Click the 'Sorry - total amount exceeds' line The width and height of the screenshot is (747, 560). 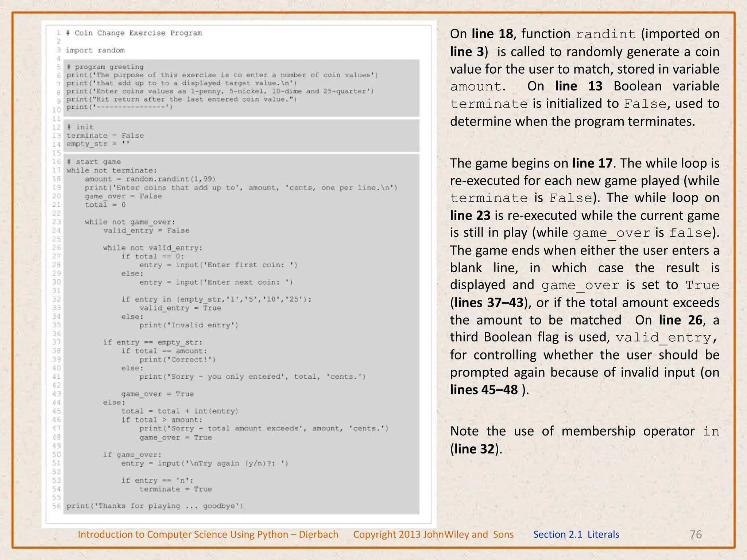tap(264, 428)
